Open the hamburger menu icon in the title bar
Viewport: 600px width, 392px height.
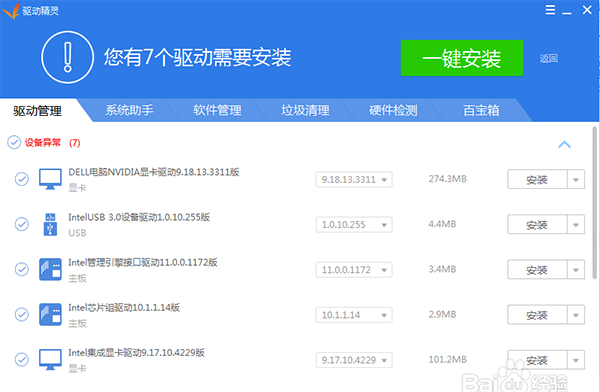550,10
